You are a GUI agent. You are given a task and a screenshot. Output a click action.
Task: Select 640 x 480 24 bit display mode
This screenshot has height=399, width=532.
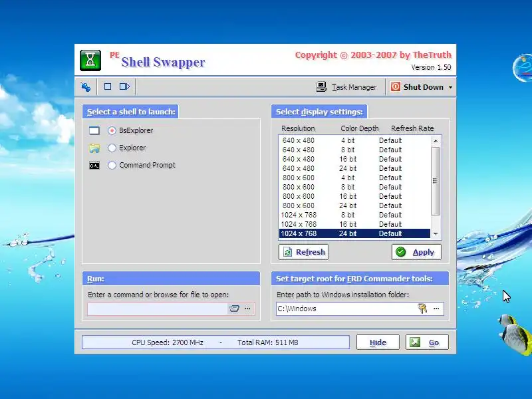coord(354,168)
